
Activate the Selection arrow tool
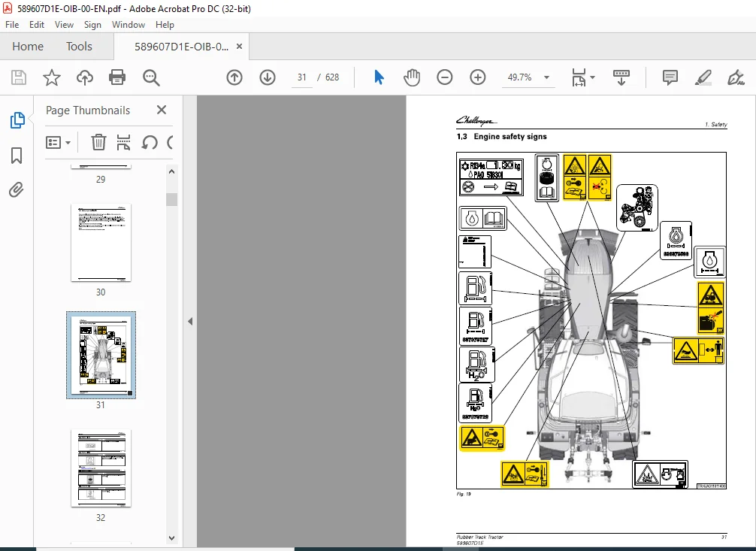click(x=379, y=77)
